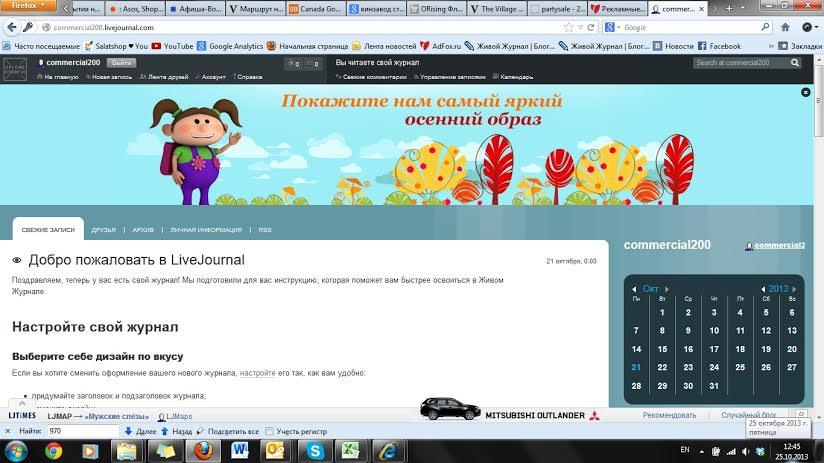Follow the 'настройте' link in text
This screenshot has height=463, width=824.
tap(257, 372)
